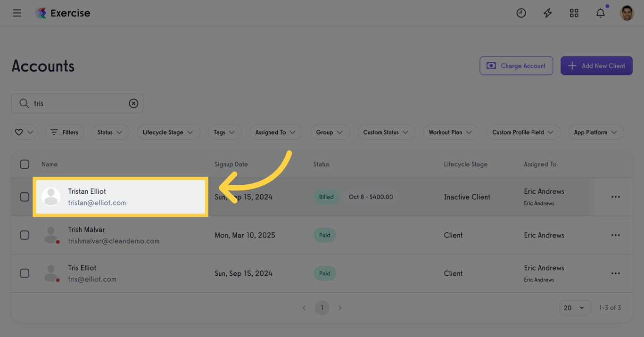
Task: Open the profile avatar menu
Action: [x=627, y=13]
